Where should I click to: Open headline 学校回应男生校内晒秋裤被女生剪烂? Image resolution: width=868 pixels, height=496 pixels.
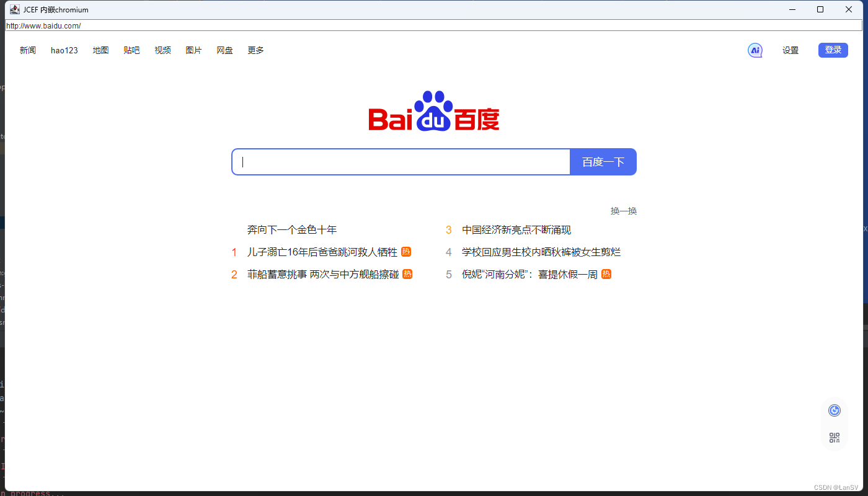pyautogui.click(x=541, y=252)
